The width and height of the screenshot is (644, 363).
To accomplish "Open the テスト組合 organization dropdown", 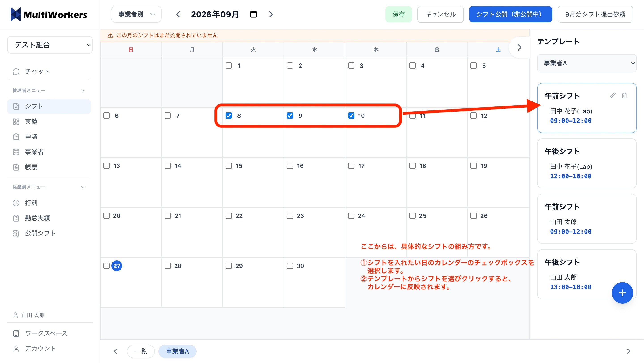I will coord(50,45).
